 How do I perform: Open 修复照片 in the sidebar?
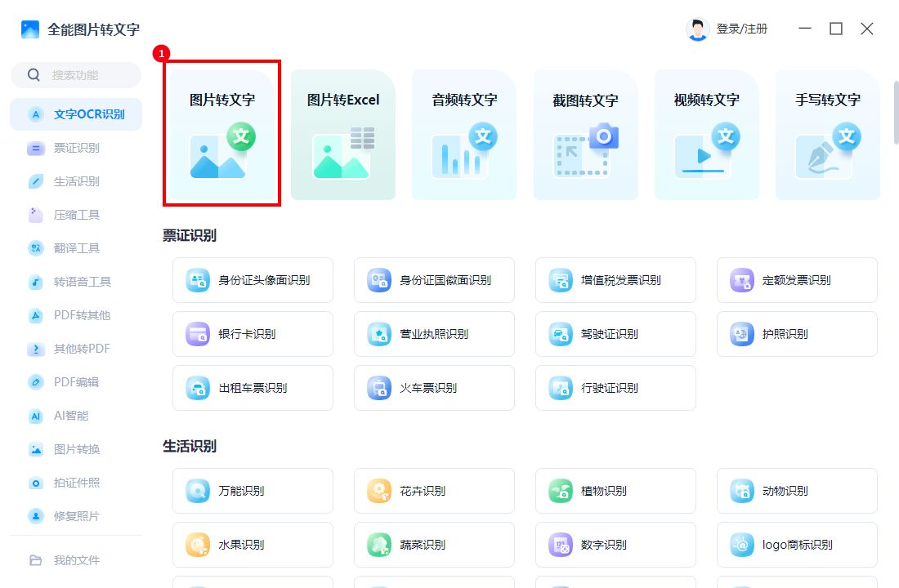pos(76,516)
